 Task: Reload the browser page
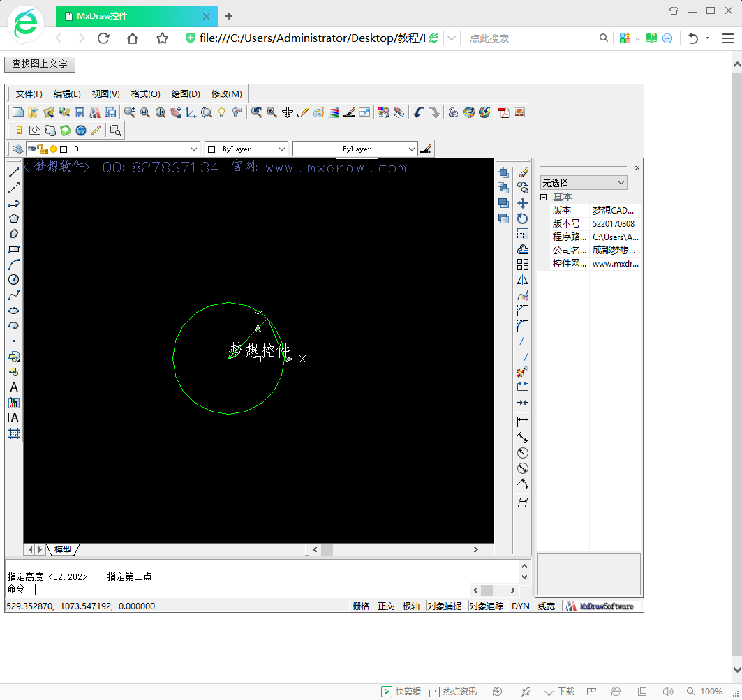click(103, 38)
